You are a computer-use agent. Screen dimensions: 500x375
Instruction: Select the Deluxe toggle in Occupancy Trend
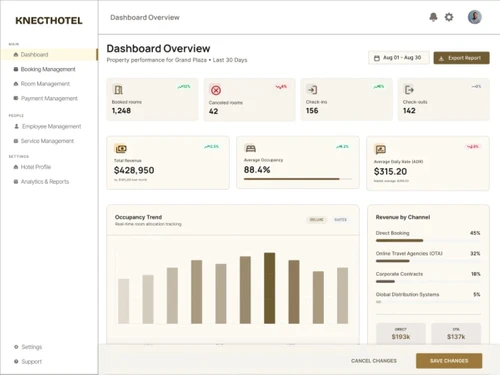click(316, 220)
